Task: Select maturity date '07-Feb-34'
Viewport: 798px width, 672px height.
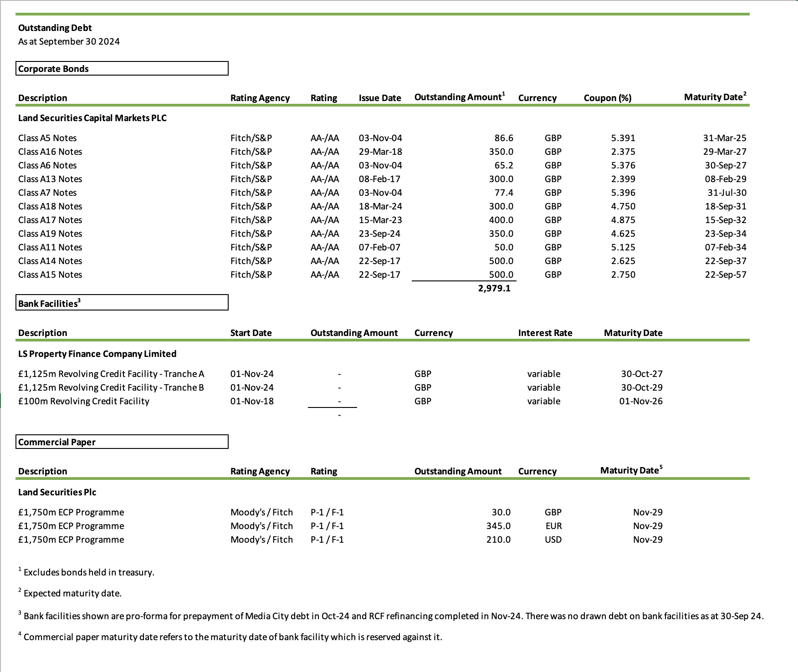Action: point(726,247)
